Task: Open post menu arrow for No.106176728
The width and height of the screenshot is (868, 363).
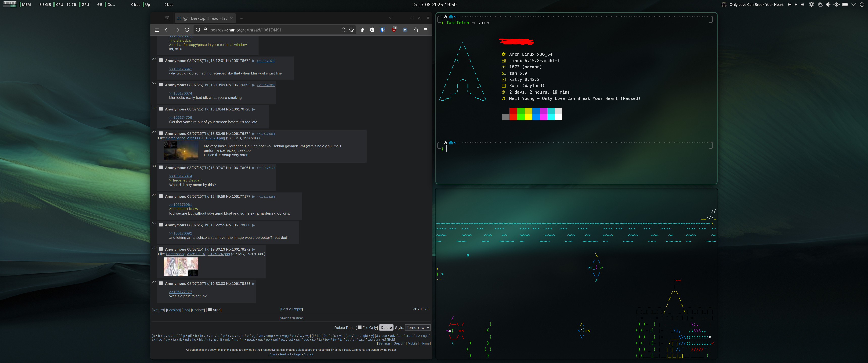Action: click(x=253, y=109)
